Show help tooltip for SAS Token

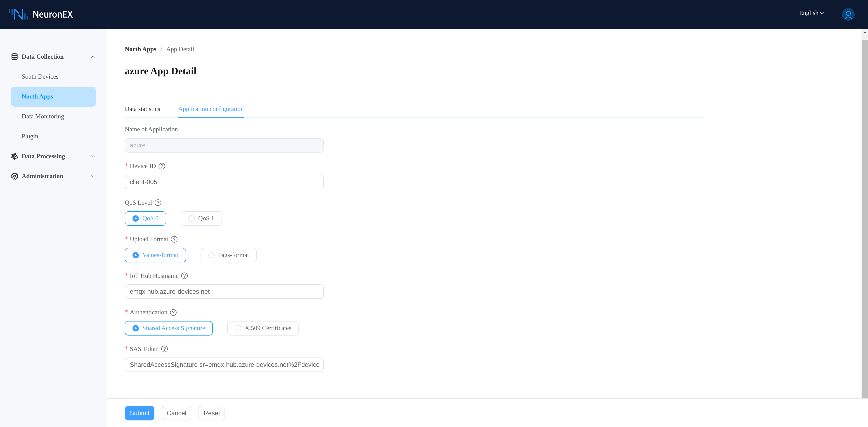(164, 349)
